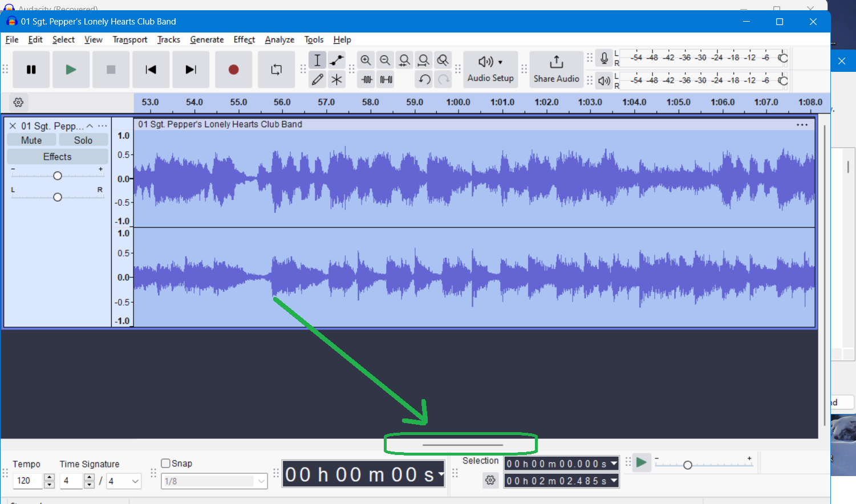Image resolution: width=856 pixels, height=504 pixels.
Task: Open the Effects panel for the track
Action: (x=57, y=156)
